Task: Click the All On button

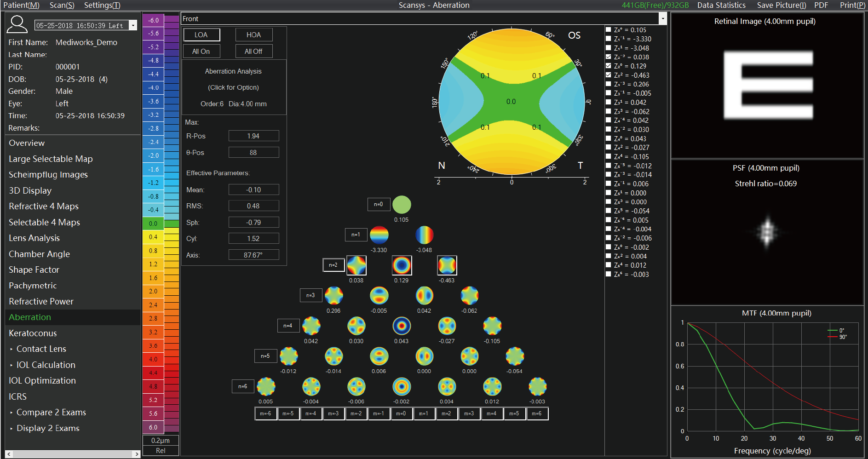Action: 201,51
